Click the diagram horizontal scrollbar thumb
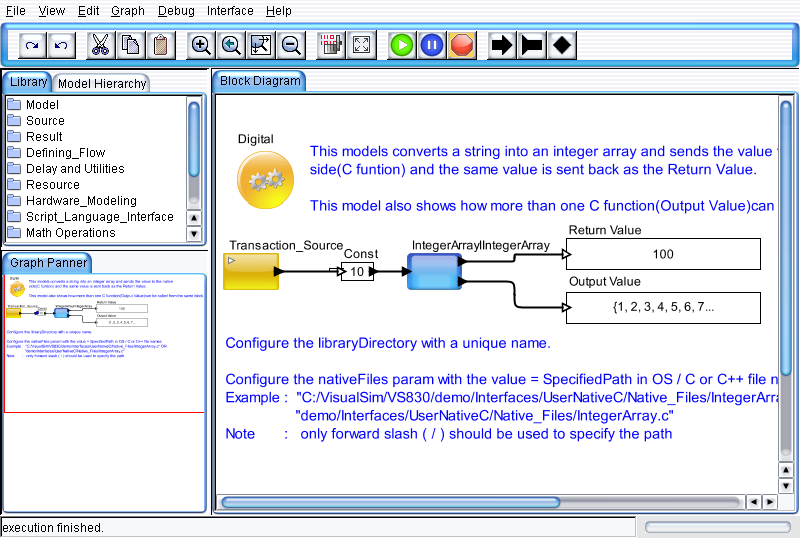Screen dimensions: 800x538 pos(390,502)
